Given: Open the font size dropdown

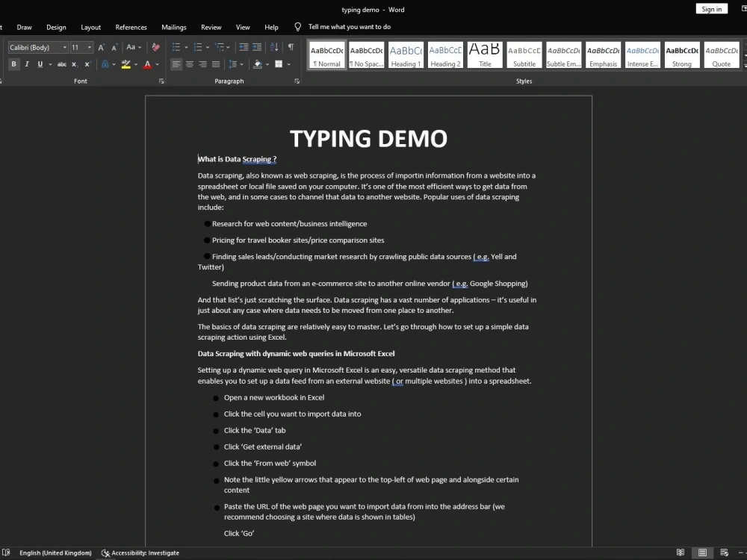Looking at the screenshot, I should point(89,48).
